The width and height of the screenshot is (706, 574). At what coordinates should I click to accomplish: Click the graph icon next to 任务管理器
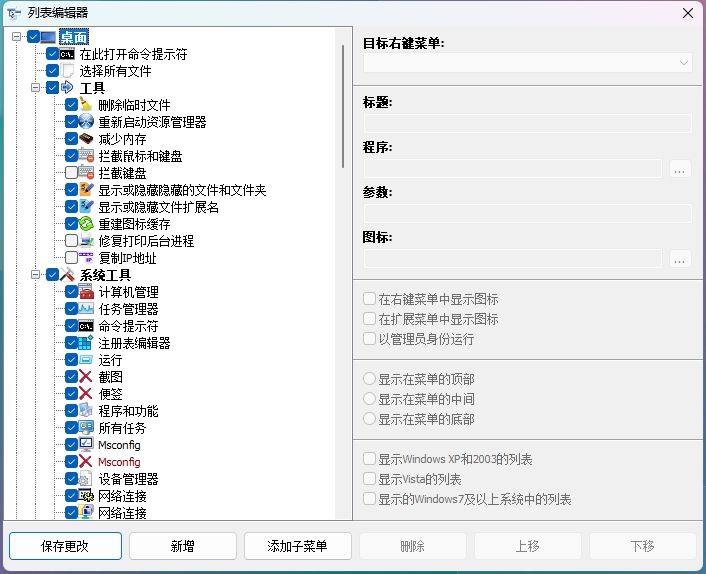pos(86,309)
